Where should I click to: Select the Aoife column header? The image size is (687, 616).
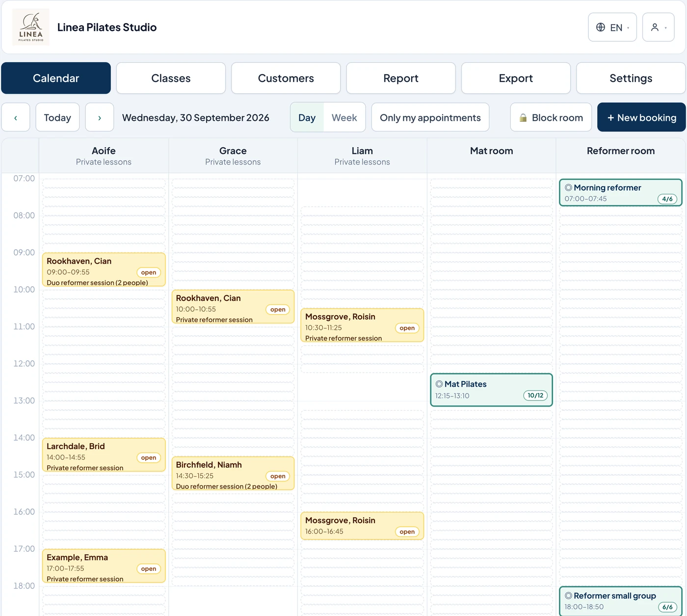pos(104,156)
